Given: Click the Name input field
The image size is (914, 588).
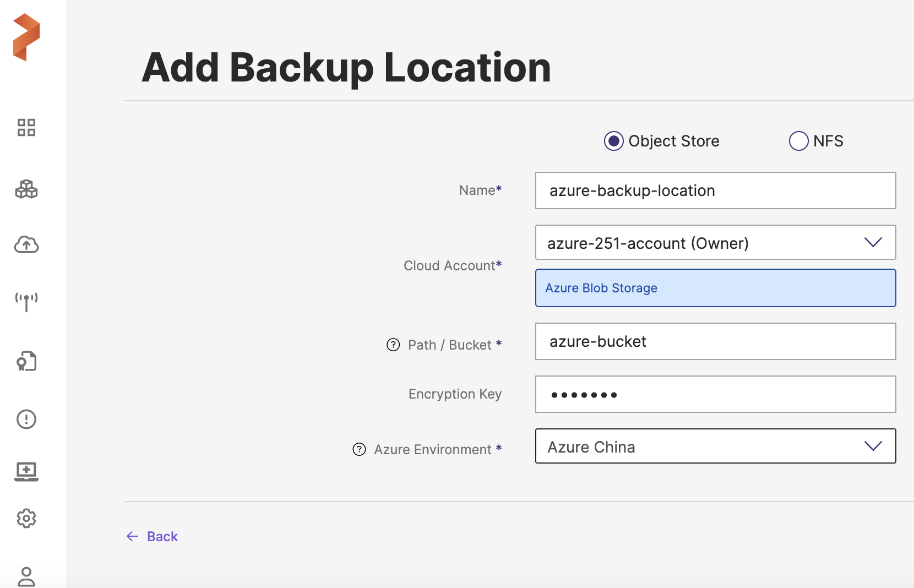Looking at the screenshot, I should pyautogui.click(x=715, y=190).
